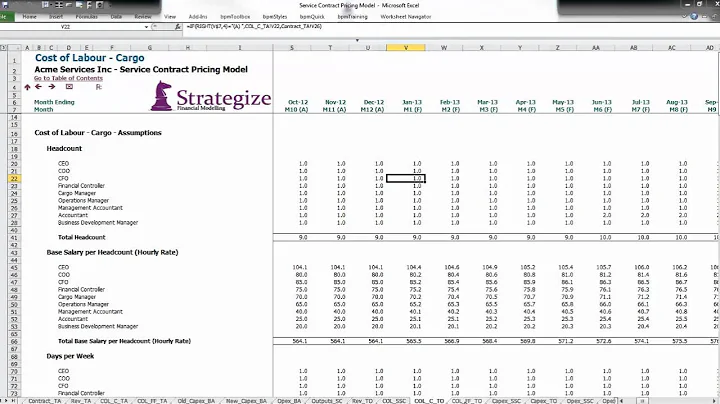The width and height of the screenshot is (720, 404).
Task: Click the right arrow navigation icon in row 4
Action: [x=52, y=86]
